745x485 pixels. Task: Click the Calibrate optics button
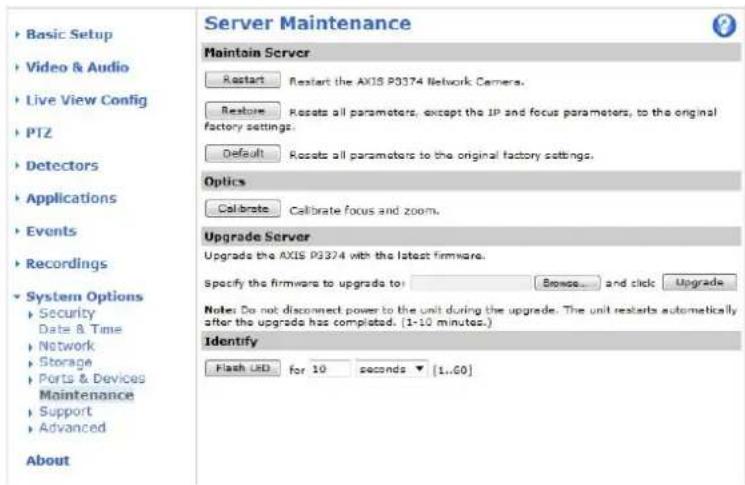click(x=243, y=209)
